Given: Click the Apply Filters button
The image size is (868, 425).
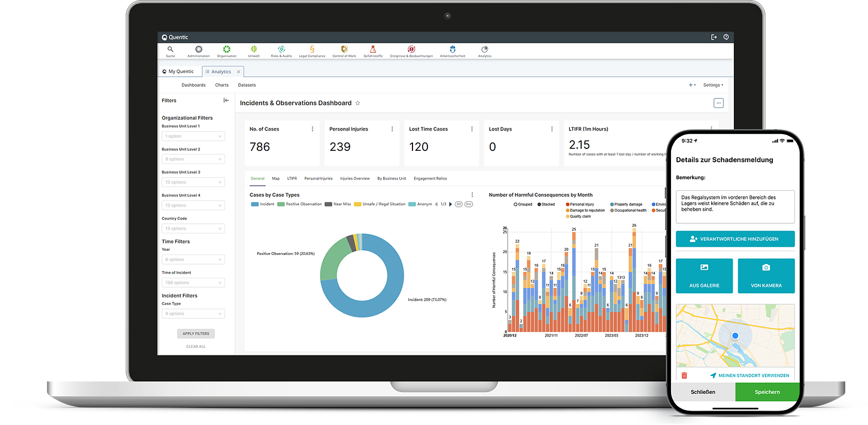Looking at the screenshot, I should [x=196, y=333].
